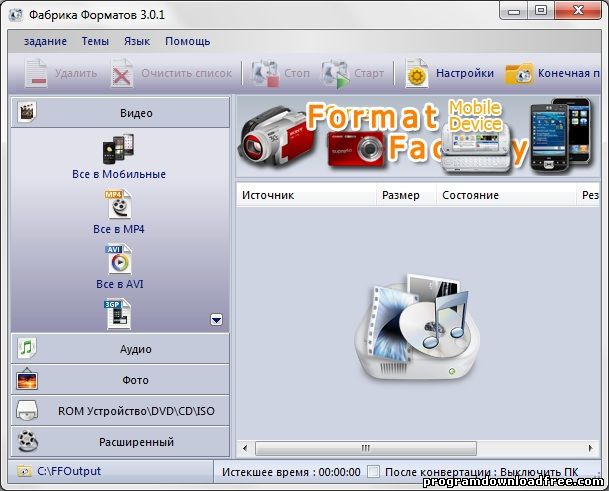
Task: Expand the Фото section
Action: point(120,380)
